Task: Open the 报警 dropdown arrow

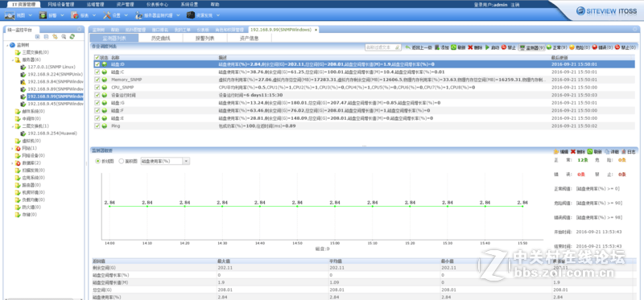Action: point(62,15)
